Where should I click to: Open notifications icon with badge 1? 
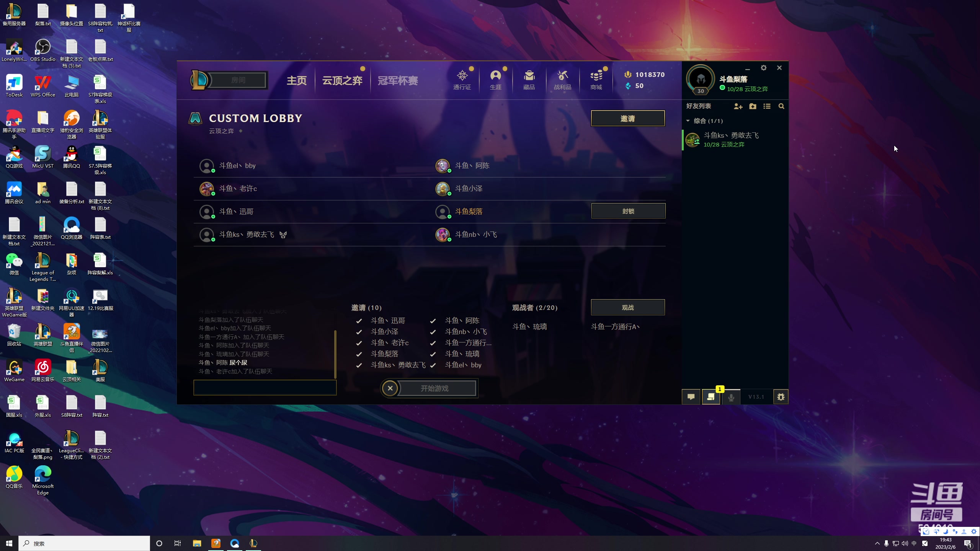[x=711, y=397]
